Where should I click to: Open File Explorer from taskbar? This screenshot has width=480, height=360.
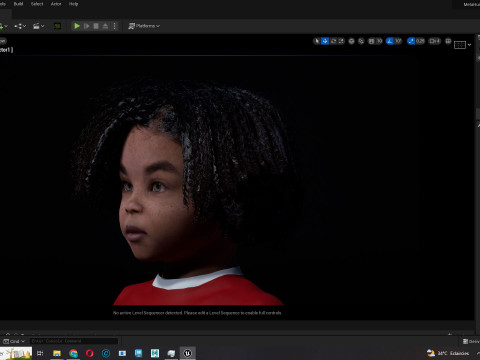57,353
